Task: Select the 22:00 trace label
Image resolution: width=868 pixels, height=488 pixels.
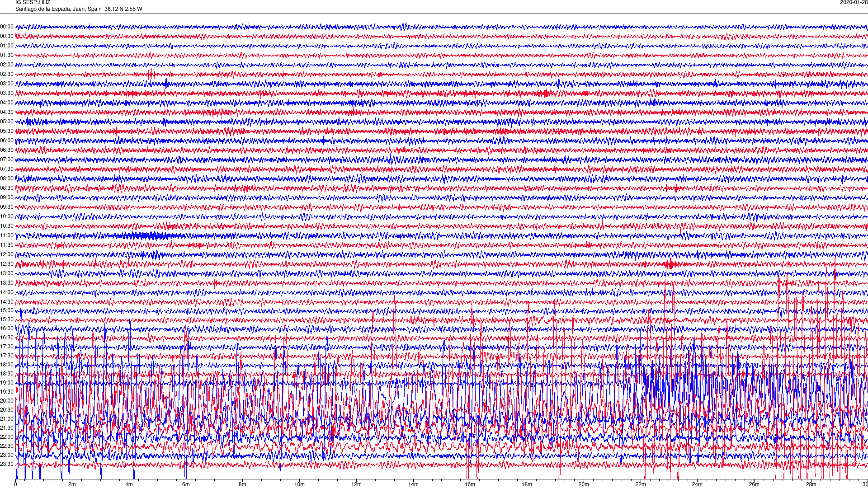Action: click(x=7, y=437)
